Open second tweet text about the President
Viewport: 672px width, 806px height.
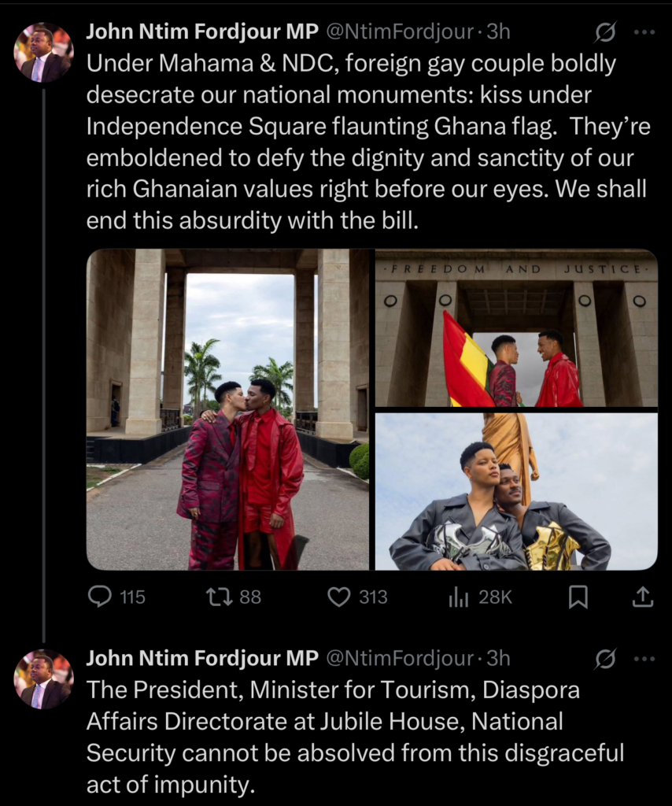[x=354, y=736]
